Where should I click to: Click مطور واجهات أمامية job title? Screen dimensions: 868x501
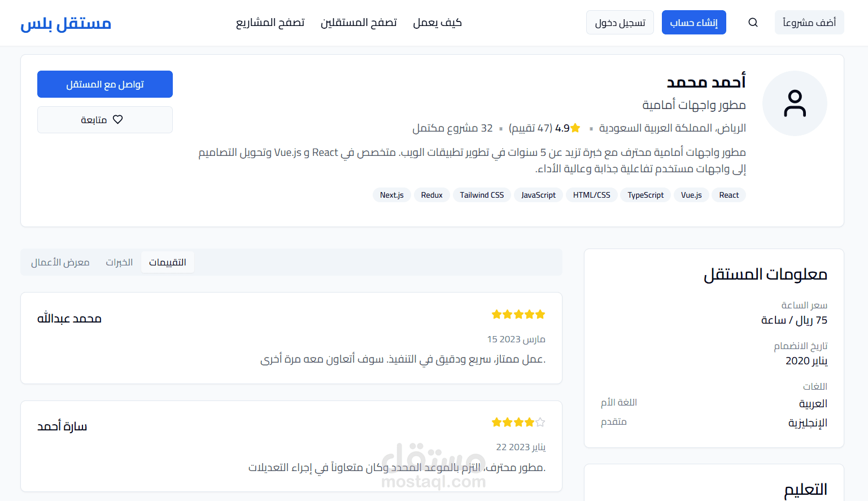(x=694, y=105)
